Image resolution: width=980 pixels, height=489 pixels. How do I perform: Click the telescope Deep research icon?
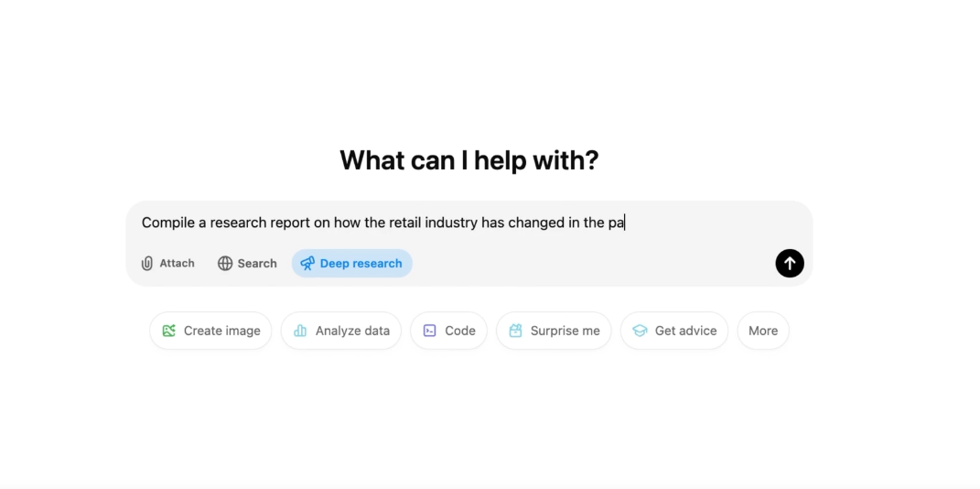307,264
